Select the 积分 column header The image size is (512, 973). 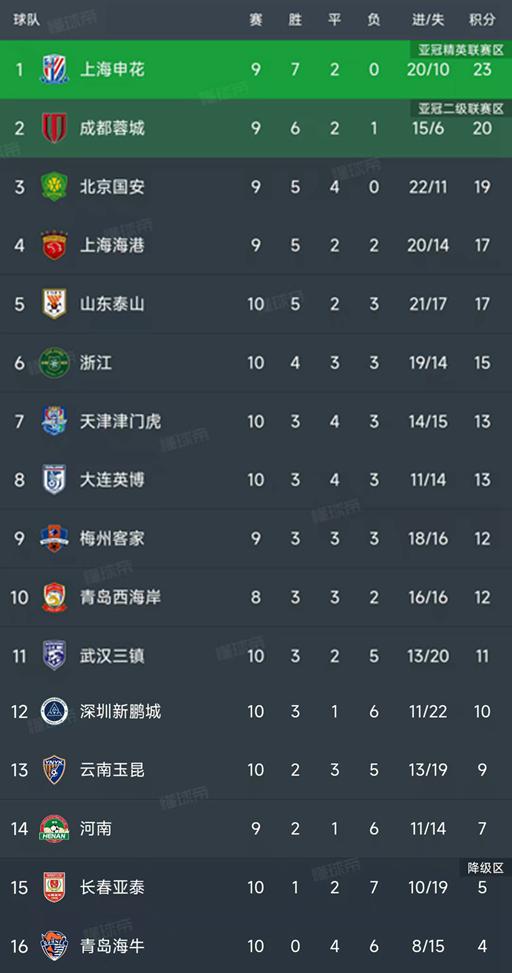(482, 19)
